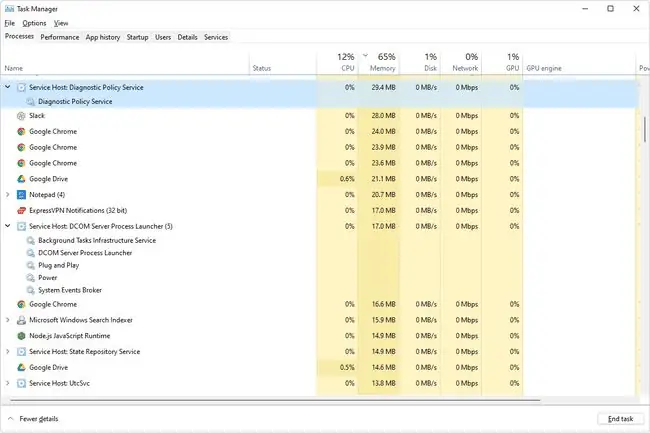Click the Google Chrome icon with 16.6 MB
Viewport: 650px width, 433px height.
pyautogui.click(x=21, y=305)
